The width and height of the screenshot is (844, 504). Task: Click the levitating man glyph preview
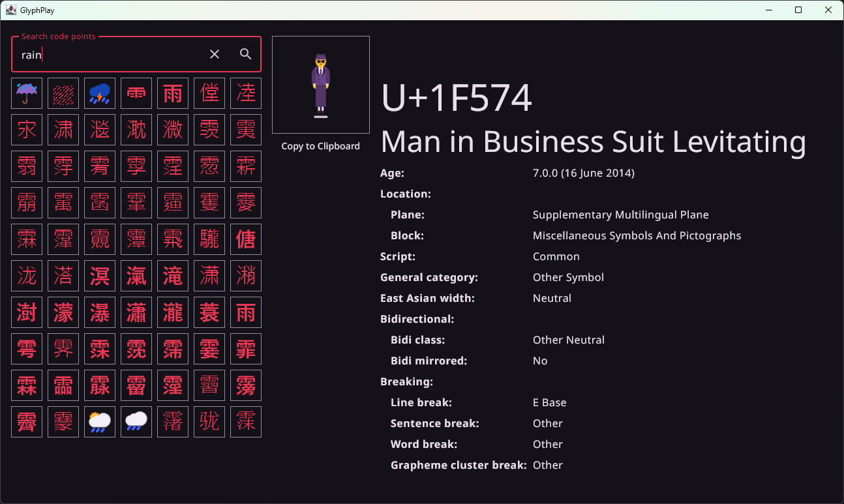point(321,85)
